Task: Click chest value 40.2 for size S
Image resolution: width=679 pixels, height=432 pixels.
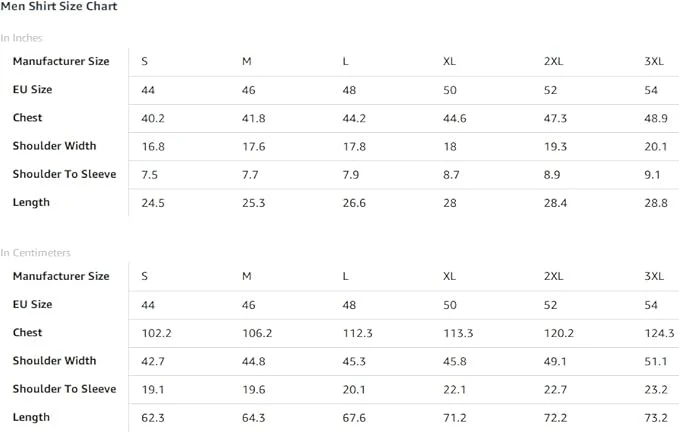Action: coord(153,118)
